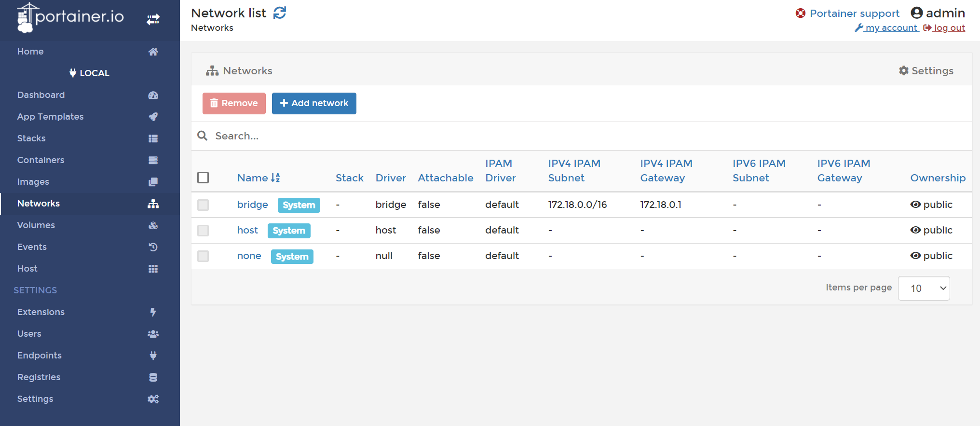Click the Networks sitemap icon in sidebar
This screenshot has width=980, height=426.
point(153,204)
